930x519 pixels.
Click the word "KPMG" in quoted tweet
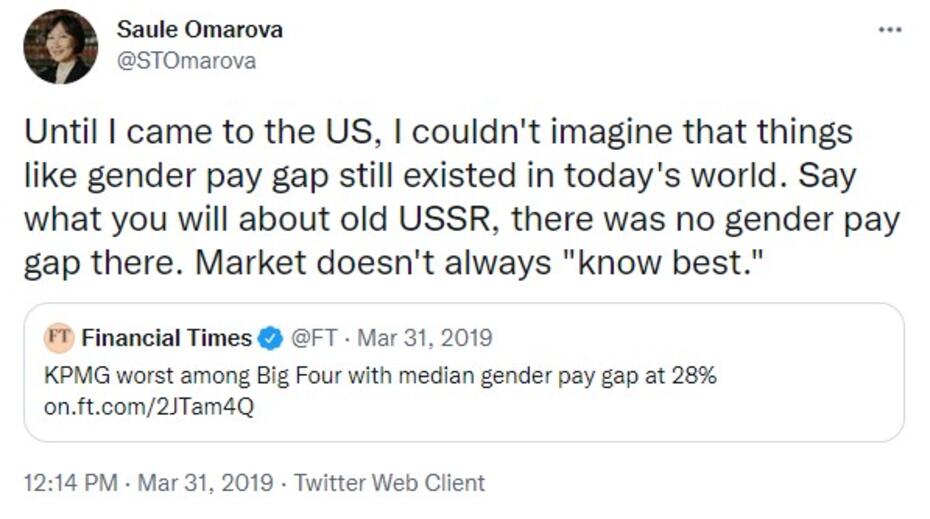click(74, 377)
